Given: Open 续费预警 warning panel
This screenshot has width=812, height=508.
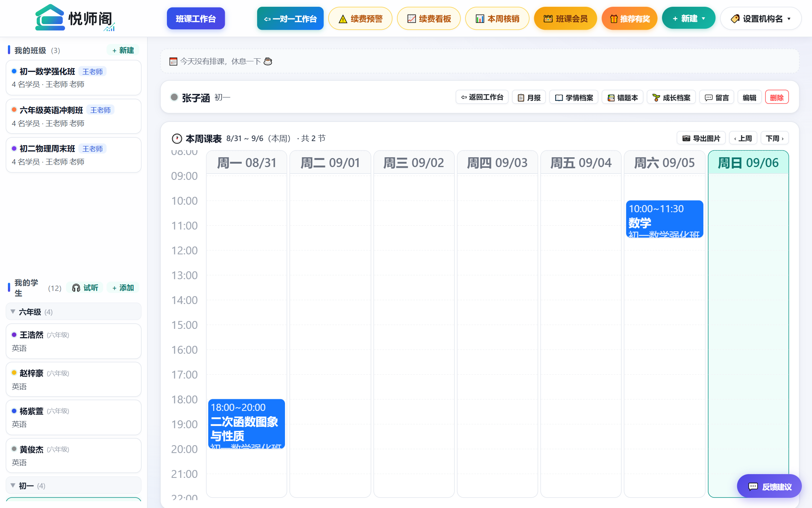Looking at the screenshot, I should (x=360, y=18).
